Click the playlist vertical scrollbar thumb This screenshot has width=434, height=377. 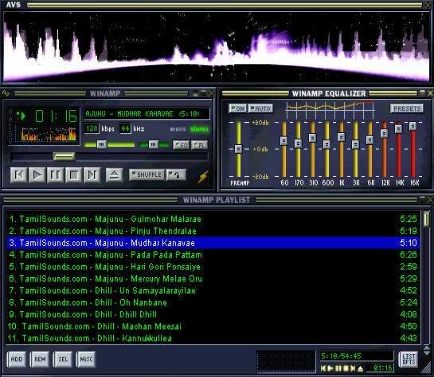tap(426, 219)
